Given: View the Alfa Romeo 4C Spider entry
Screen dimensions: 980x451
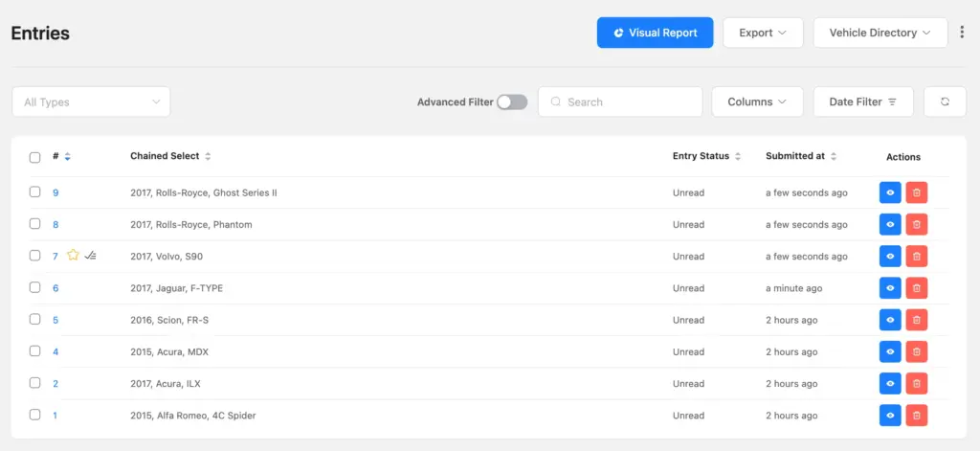Looking at the screenshot, I should pos(890,416).
